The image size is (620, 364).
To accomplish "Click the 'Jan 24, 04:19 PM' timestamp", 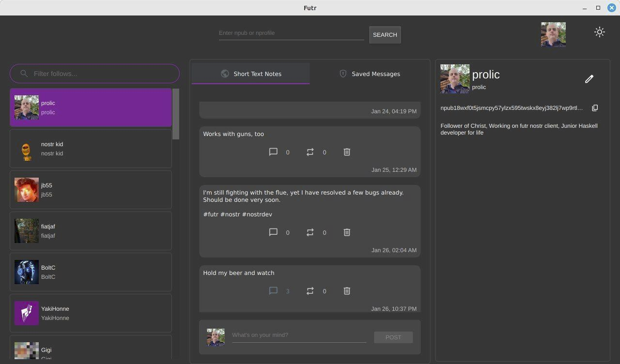I will 394,111.
